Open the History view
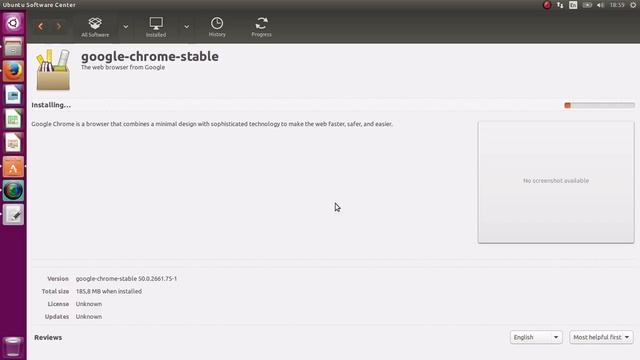 point(217,27)
